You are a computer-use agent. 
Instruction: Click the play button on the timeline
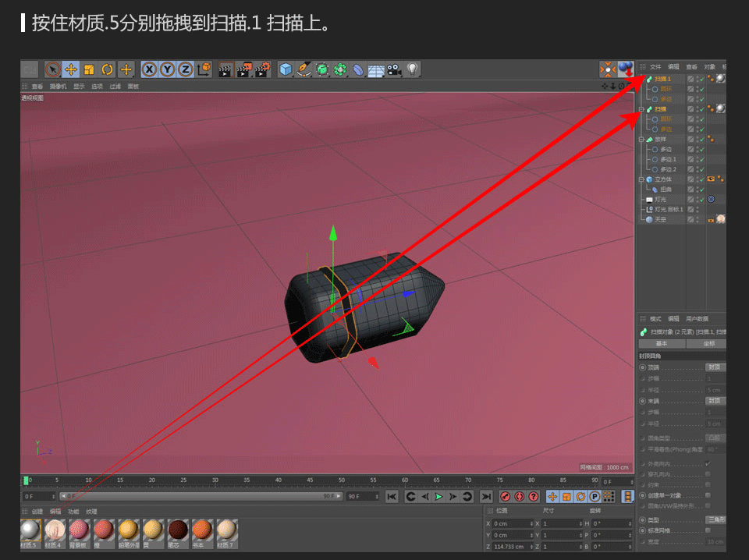pyautogui.click(x=440, y=496)
